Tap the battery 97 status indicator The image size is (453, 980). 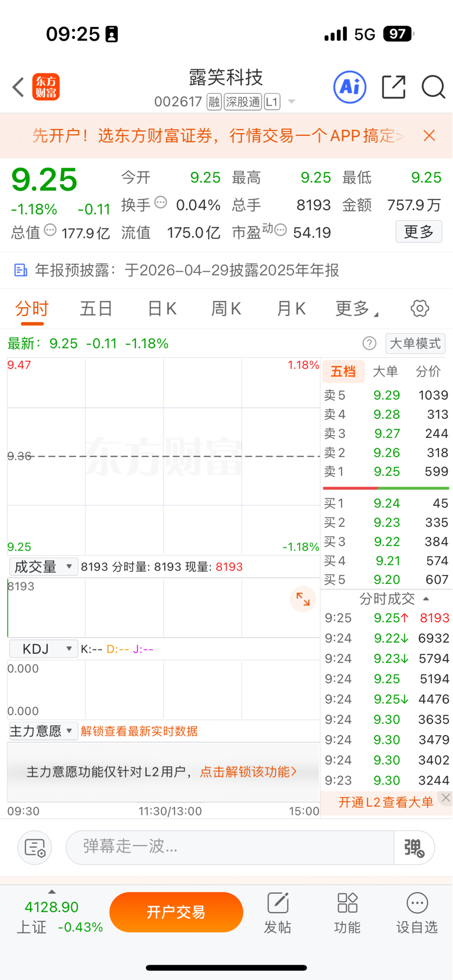point(398,34)
